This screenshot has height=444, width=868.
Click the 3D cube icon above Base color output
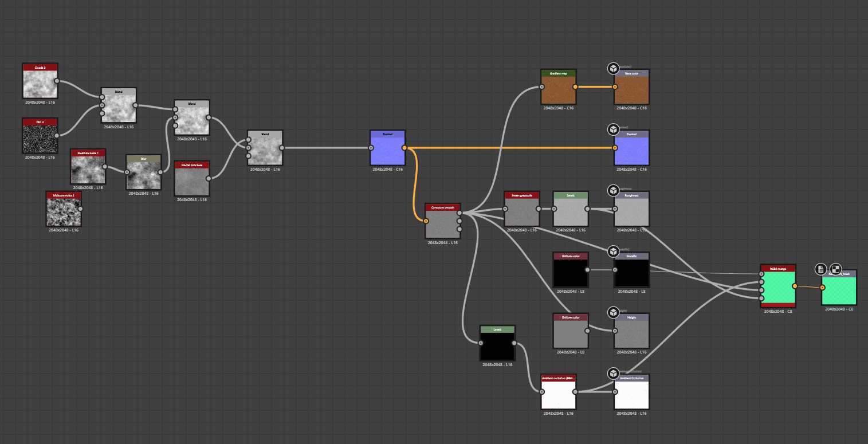click(x=613, y=69)
